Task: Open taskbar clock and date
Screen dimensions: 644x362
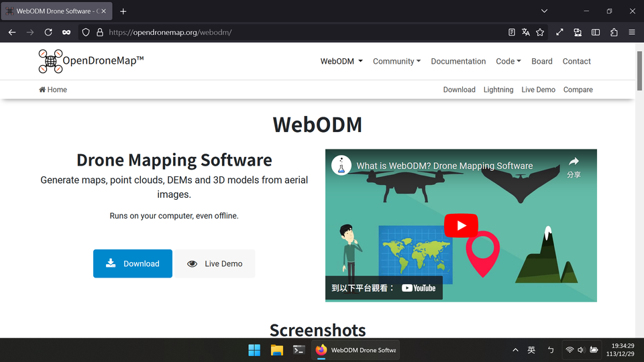Action: point(620,350)
